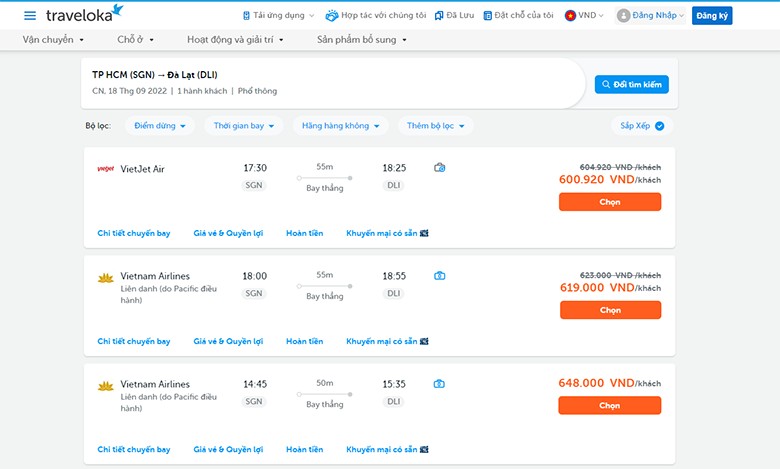The image size is (780, 469).
Task: Click the Traveloka bird logo
Action: coord(118,10)
